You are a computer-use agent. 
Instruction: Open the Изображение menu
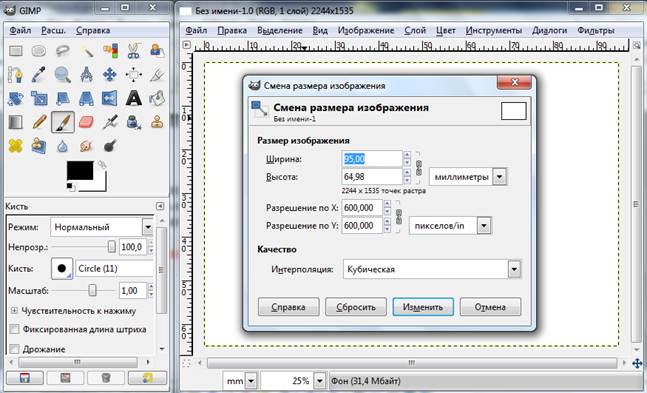(x=366, y=31)
